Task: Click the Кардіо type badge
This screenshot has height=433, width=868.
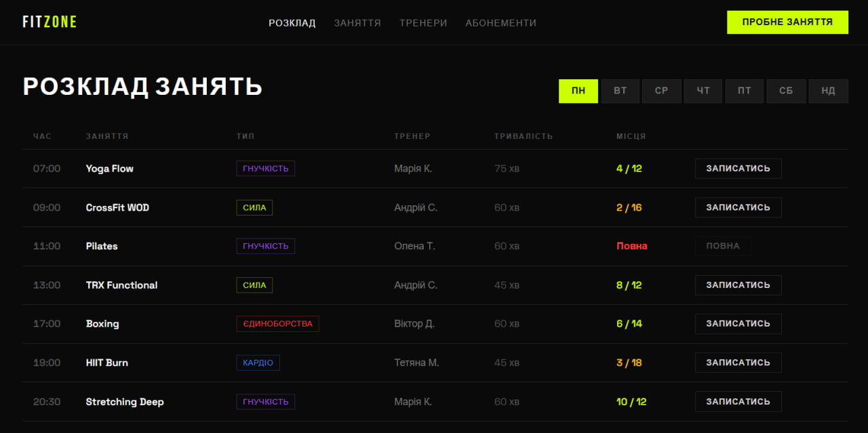Action: (258, 363)
